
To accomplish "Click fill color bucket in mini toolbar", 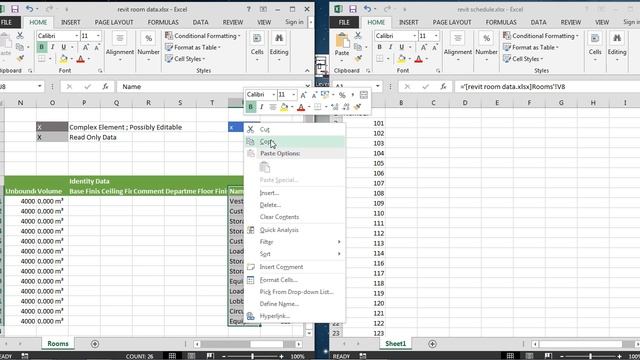I will 284,107.
